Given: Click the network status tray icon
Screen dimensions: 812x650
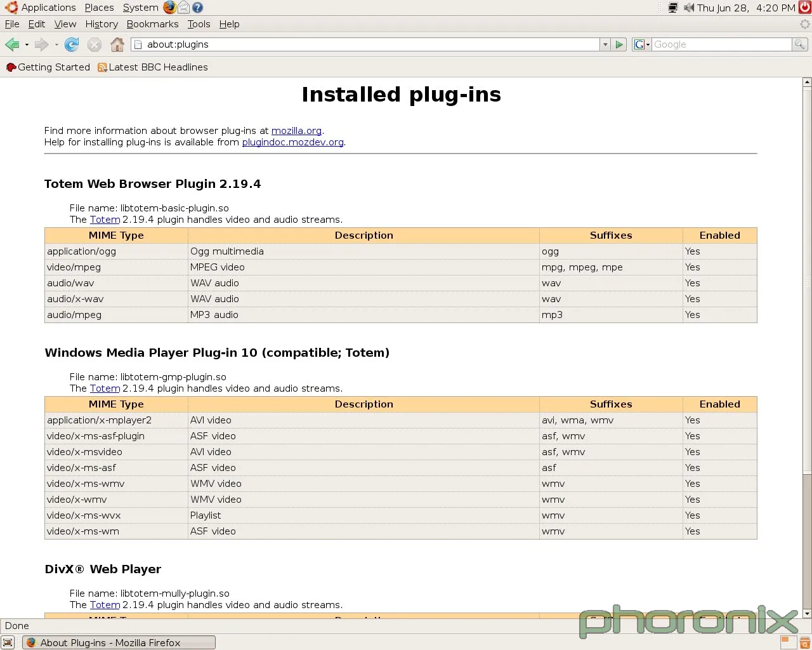Looking at the screenshot, I should pyautogui.click(x=673, y=8).
